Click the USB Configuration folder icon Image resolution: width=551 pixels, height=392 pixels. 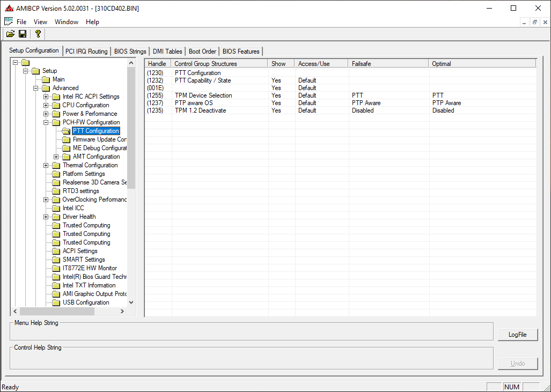coord(56,303)
